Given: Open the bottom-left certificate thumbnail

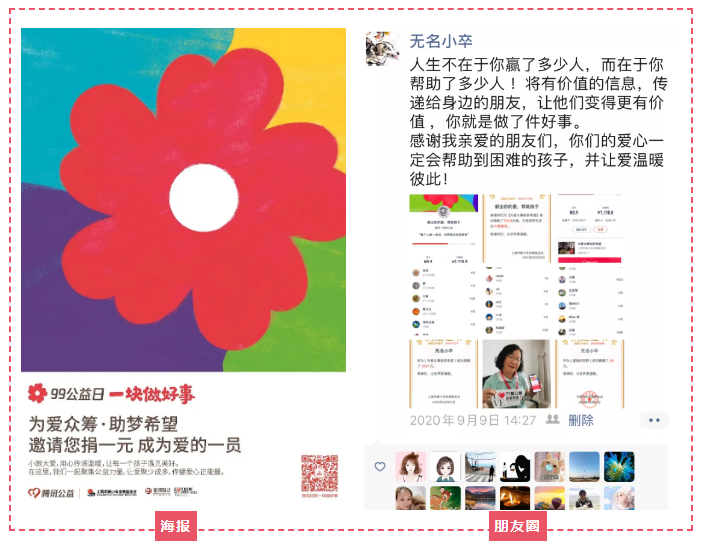Looking at the screenshot, I should point(443,374).
